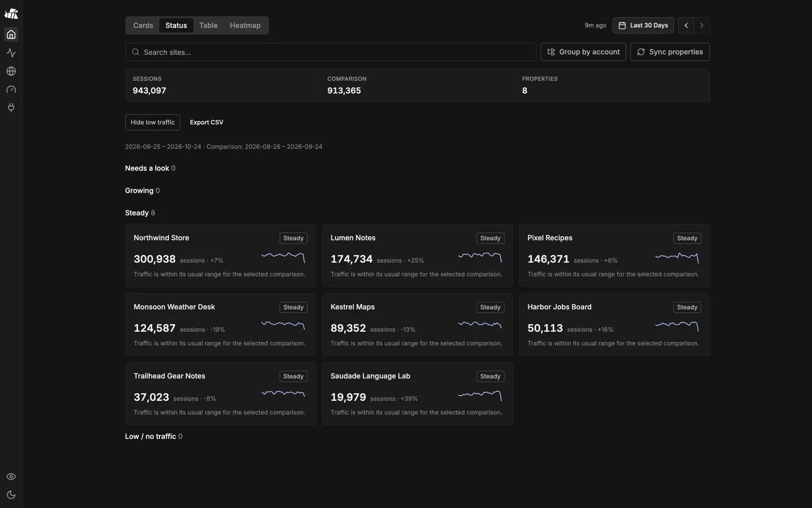This screenshot has width=812, height=508.
Task: Open the Heatmap tab
Action: [x=245, y=25]
